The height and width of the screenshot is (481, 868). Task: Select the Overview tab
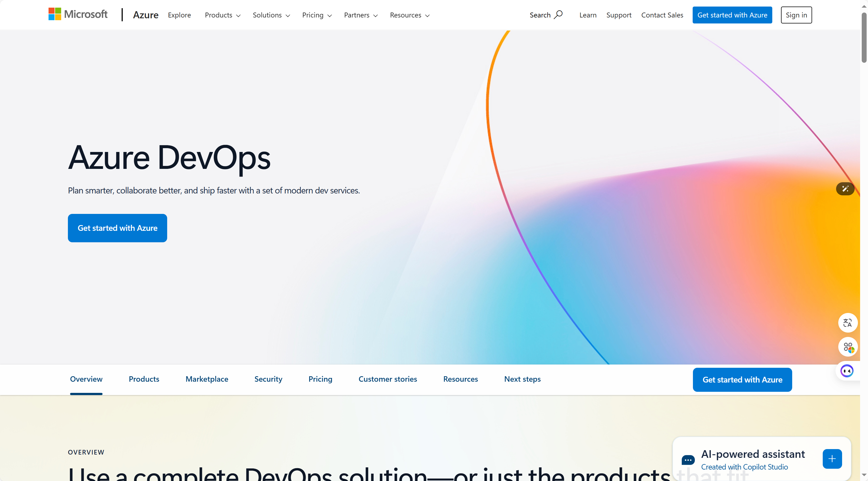coord(86,379)
